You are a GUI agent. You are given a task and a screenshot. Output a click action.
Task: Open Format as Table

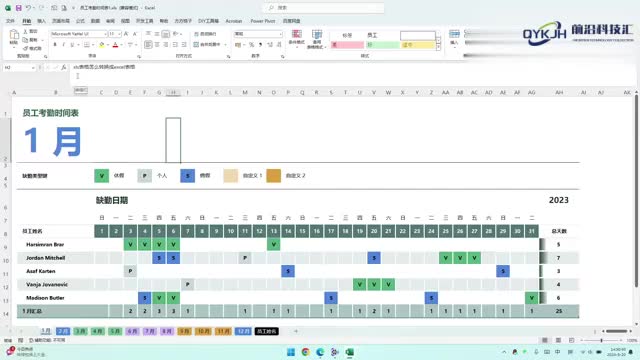pyautogui.click(x=316, y=38)
